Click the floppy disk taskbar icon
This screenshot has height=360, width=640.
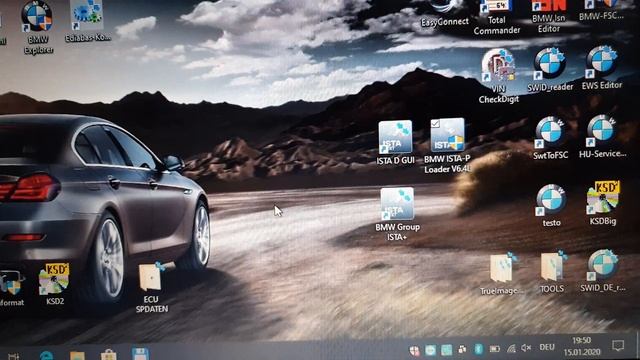pyautogui.click(x=140, y=354)
